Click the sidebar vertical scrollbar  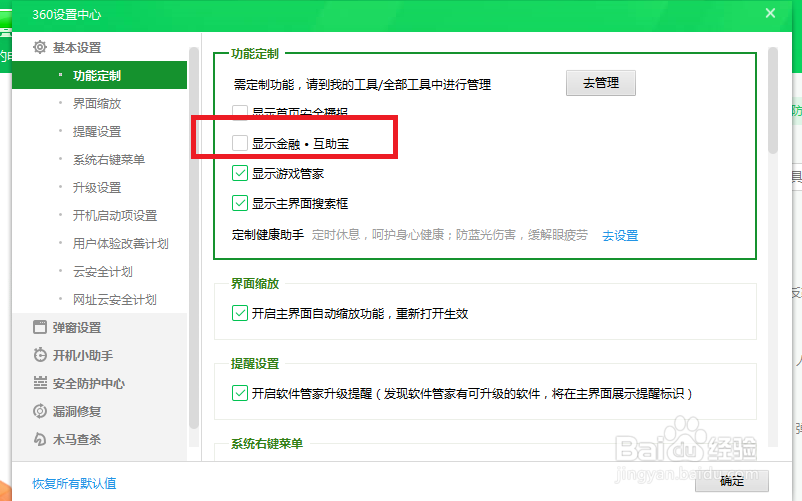[x=193, y=238]
